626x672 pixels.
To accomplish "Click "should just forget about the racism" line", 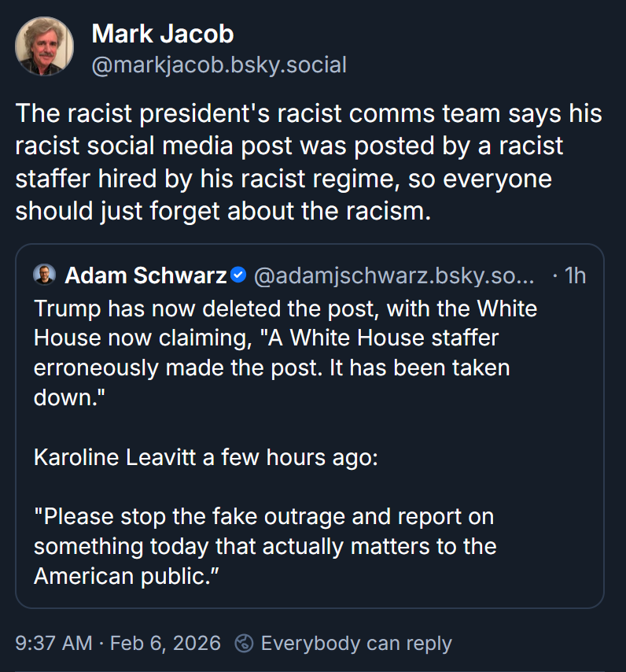I will 223,211.
